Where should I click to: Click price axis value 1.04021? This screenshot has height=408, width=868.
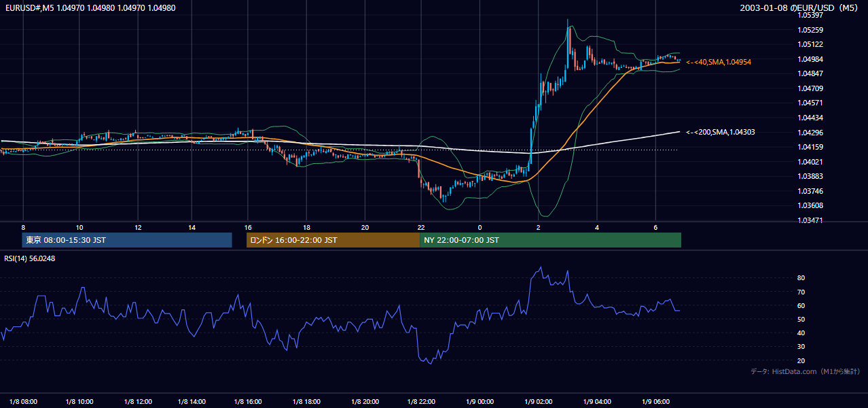[x=810, y=162]
